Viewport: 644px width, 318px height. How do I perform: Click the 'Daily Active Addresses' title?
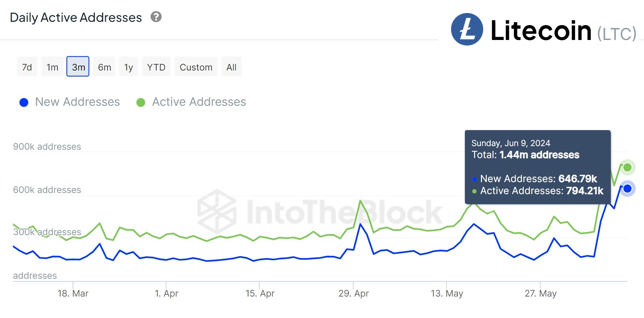click(x=76, y=17)
